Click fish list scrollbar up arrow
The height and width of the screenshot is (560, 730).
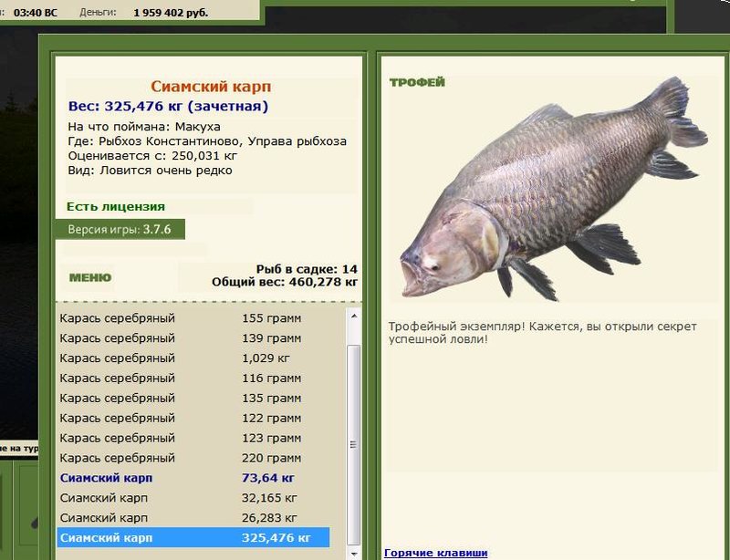click(354, 316)
